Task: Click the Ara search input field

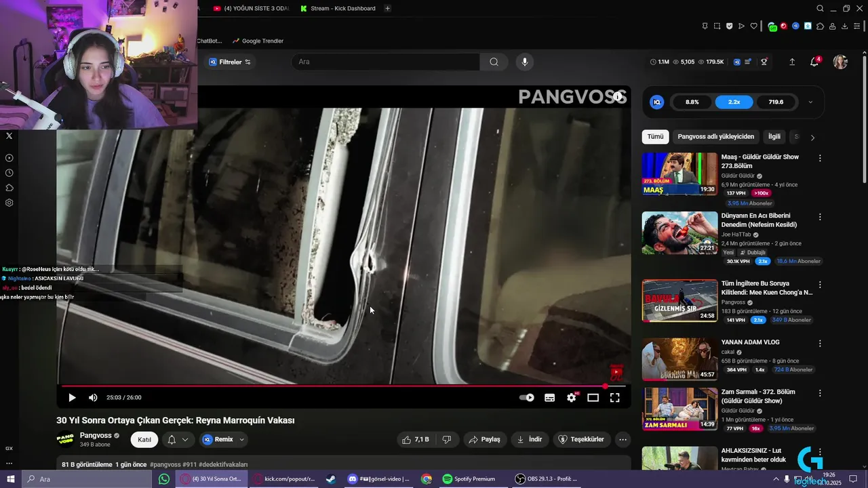Action: (x=386, y=62)
